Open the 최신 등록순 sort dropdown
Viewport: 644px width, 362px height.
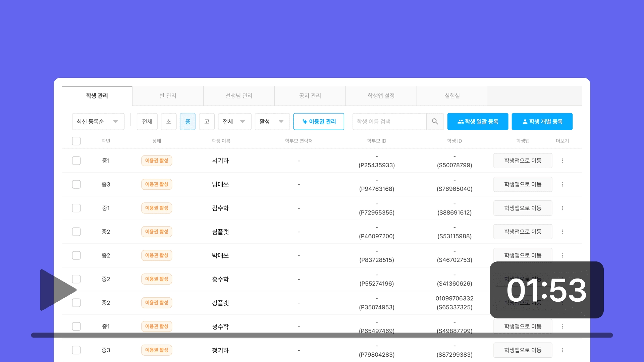coord(98,121)
